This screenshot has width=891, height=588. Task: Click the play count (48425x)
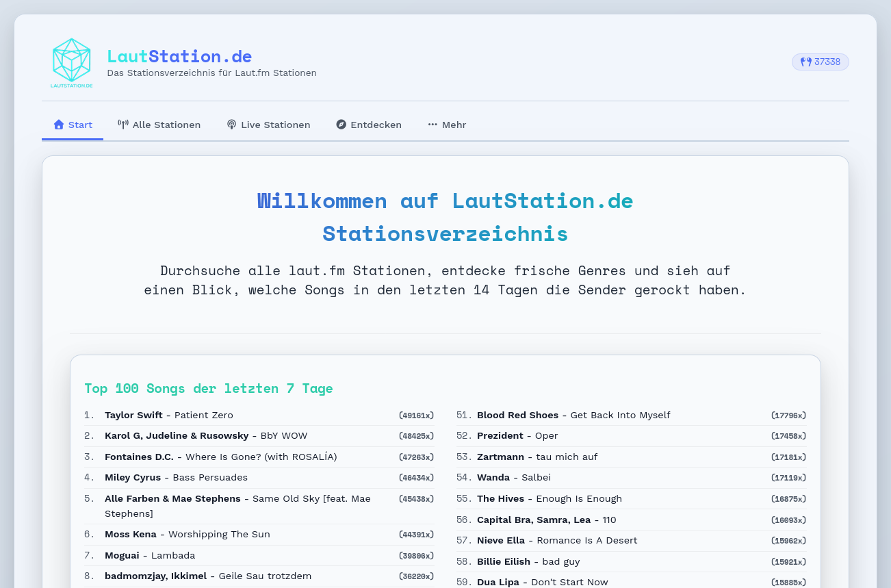(416, 436)
